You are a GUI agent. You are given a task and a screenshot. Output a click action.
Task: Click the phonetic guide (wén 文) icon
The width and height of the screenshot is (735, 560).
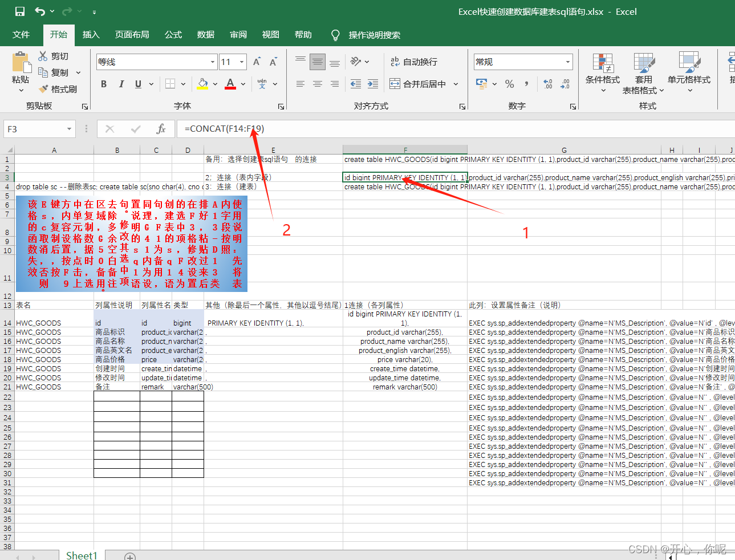point(262,84)
